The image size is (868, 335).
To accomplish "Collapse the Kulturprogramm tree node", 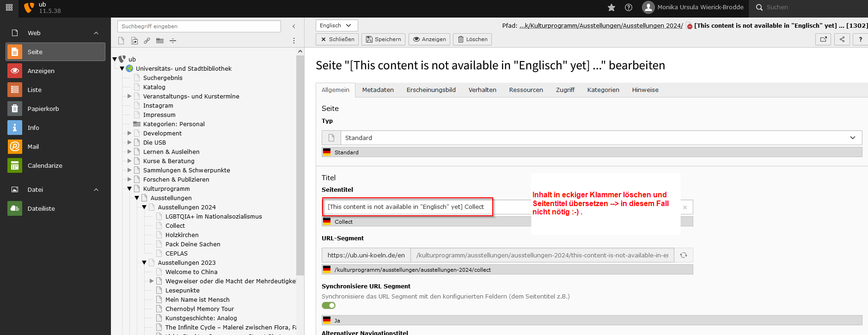I will point(129,189).
